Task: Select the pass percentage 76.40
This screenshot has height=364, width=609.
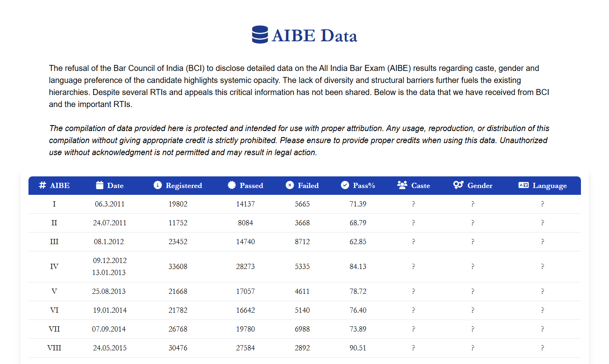Action: (x=358, y=310)
